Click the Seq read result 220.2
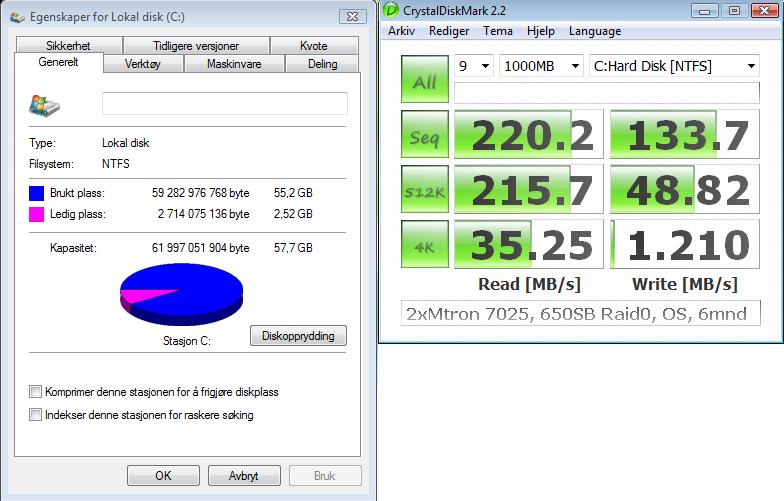This screenshot has height=501, width=784. point(529,134)
